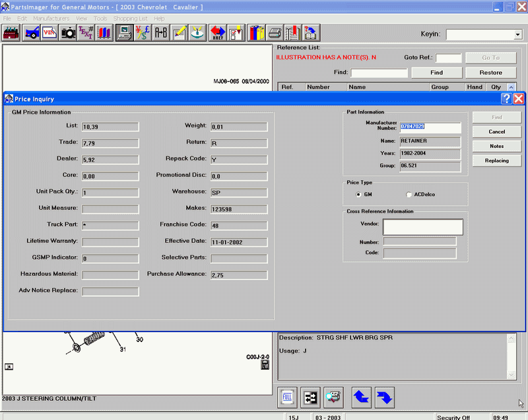The image size is (528, 420).
Task: Open the factory manufacturers toolbar icon
Action: click(11, 33)
